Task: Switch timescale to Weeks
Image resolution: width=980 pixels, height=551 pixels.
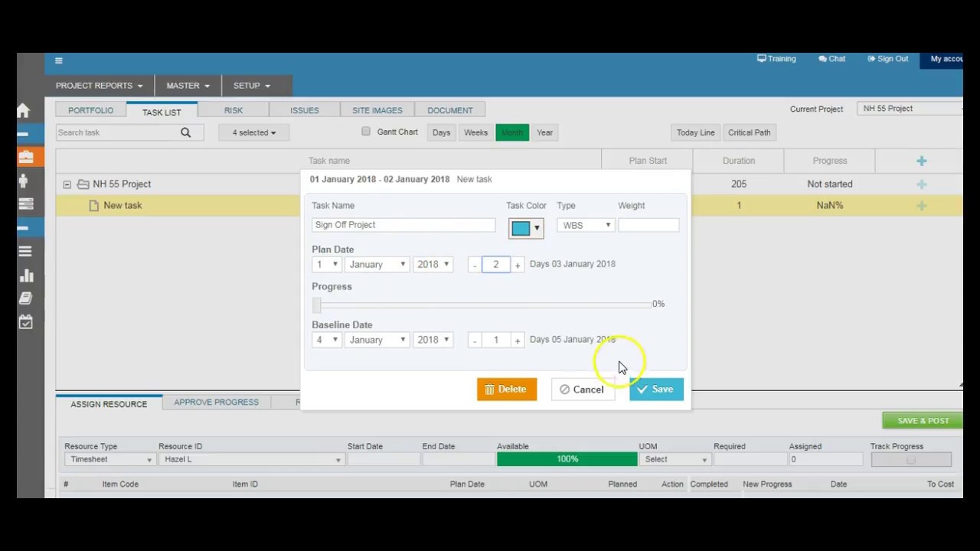Action: click(475, 132)
